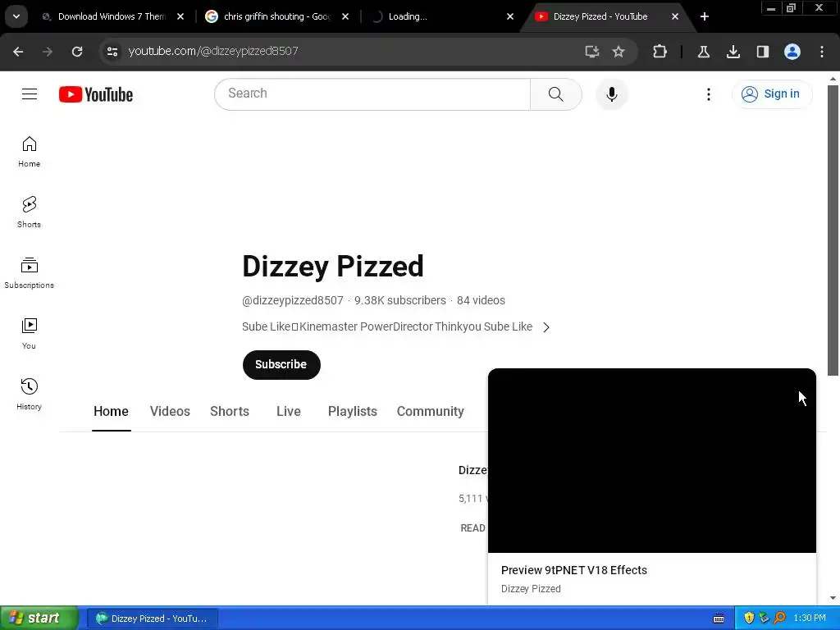Open the Extensions puzzle icon
The width and height of the screenshot is (840, 630).
click(x=660, y=52)
